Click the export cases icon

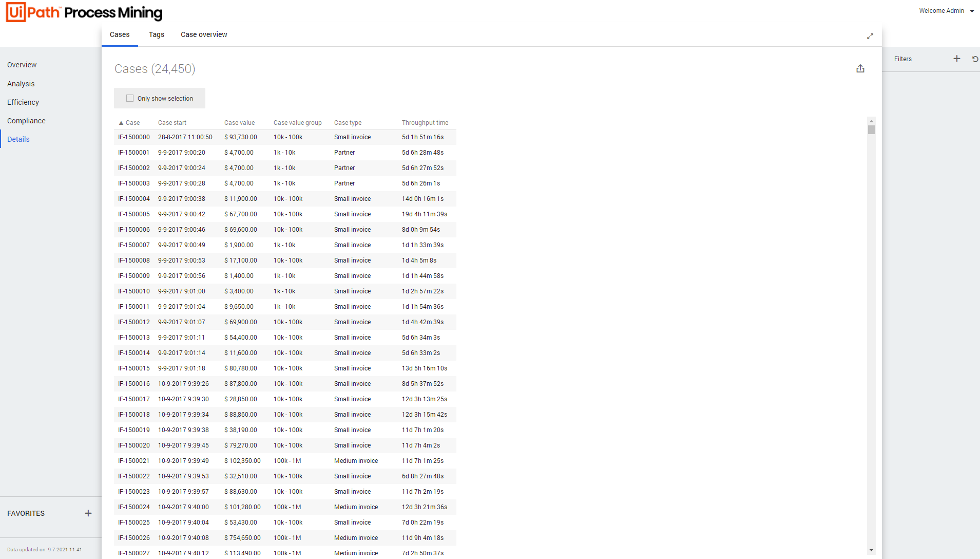pyautogui.click(x=860, y=69)
